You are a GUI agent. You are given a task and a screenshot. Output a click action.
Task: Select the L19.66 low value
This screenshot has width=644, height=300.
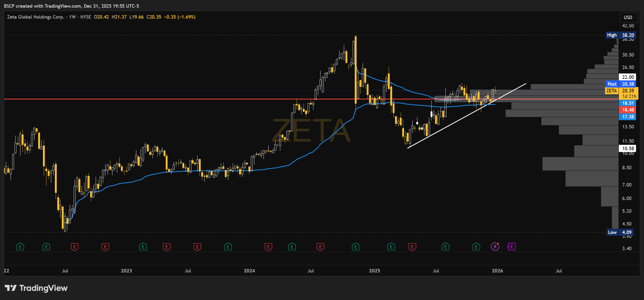click(137, 17)
